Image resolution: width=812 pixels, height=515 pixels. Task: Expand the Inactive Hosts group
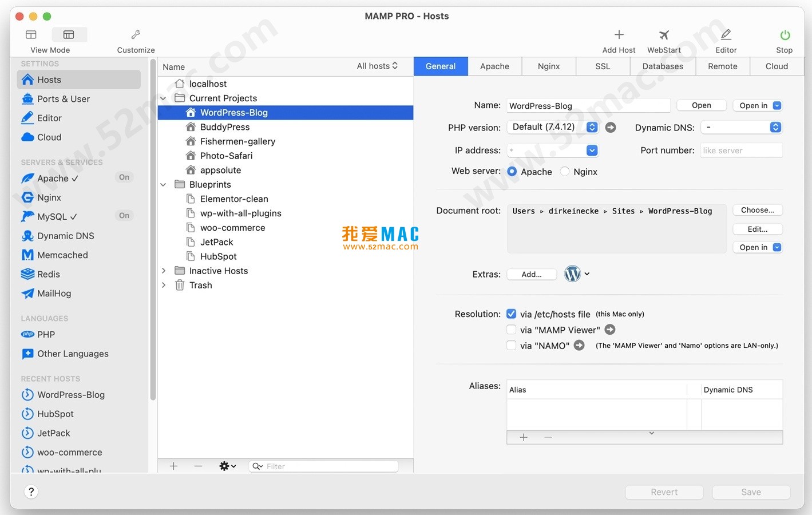tap(164, 271)
